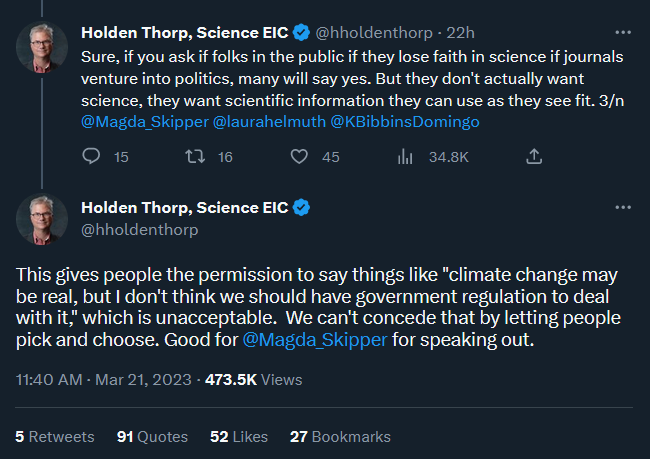Open more options on main tweet

coord(623,207)
